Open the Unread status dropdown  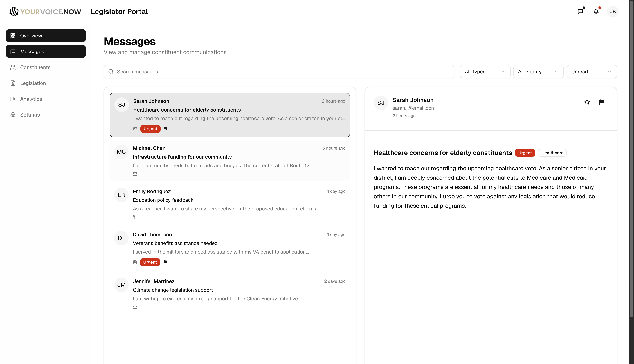coord(592,72)
